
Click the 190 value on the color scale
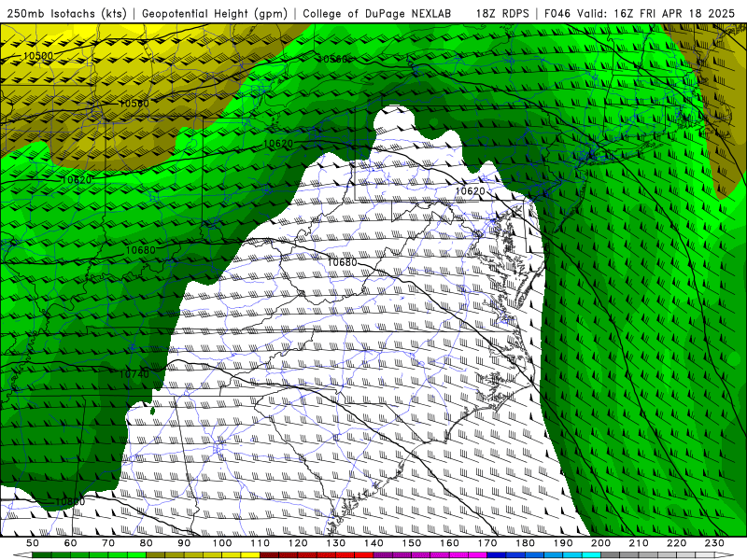563,543
